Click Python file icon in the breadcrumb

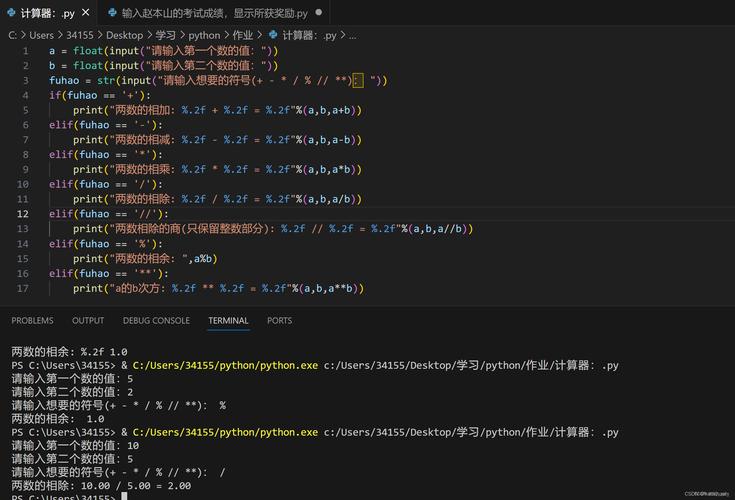click(x=273, y=35)
